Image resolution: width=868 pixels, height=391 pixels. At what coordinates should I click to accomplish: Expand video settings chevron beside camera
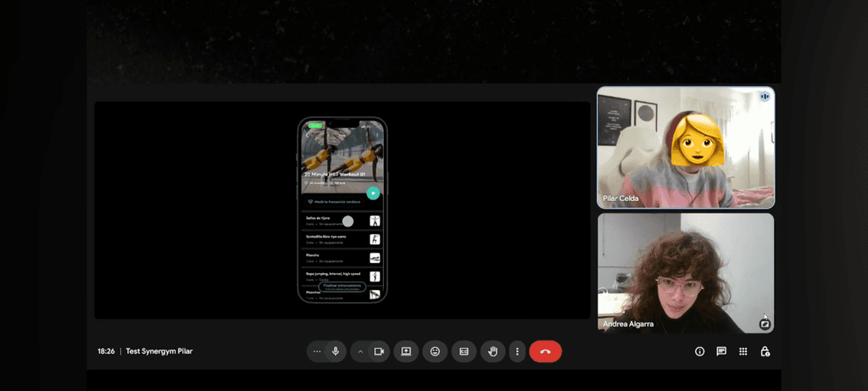click(x=359, y=352)
